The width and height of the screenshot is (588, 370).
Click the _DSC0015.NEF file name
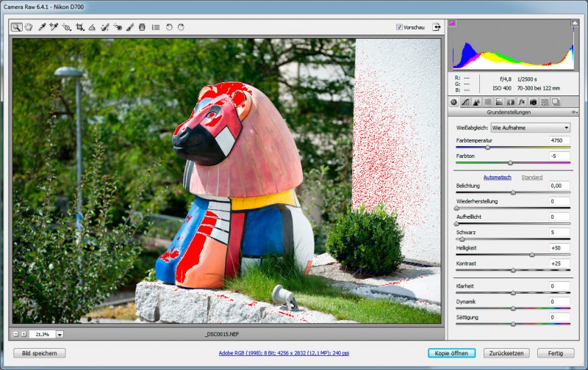click(x=222, y=334)
